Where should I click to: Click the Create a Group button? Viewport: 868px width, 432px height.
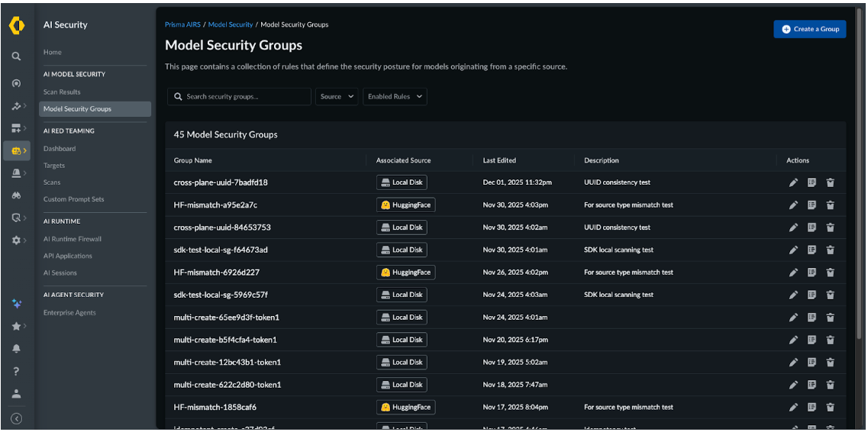(x=809, y=29)
